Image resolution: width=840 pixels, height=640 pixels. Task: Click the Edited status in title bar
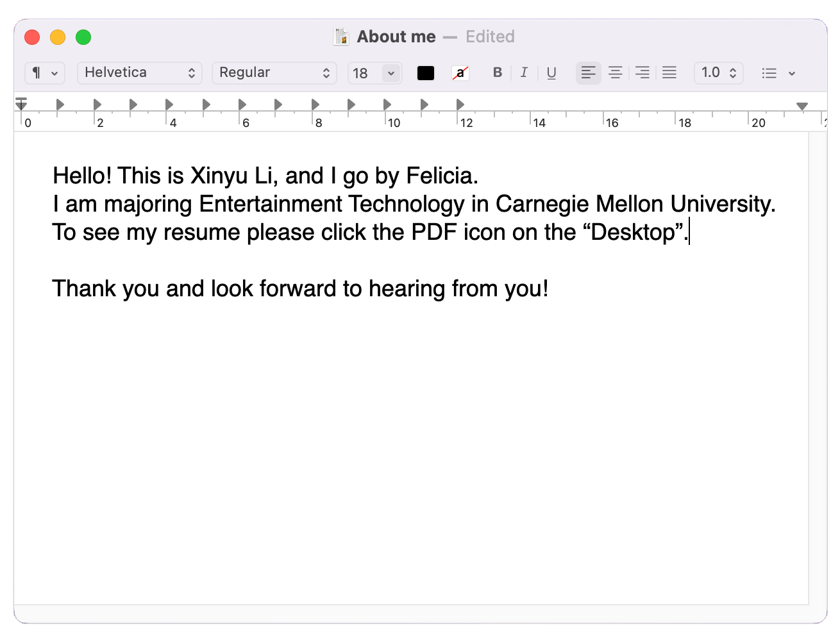coord(490,37)
